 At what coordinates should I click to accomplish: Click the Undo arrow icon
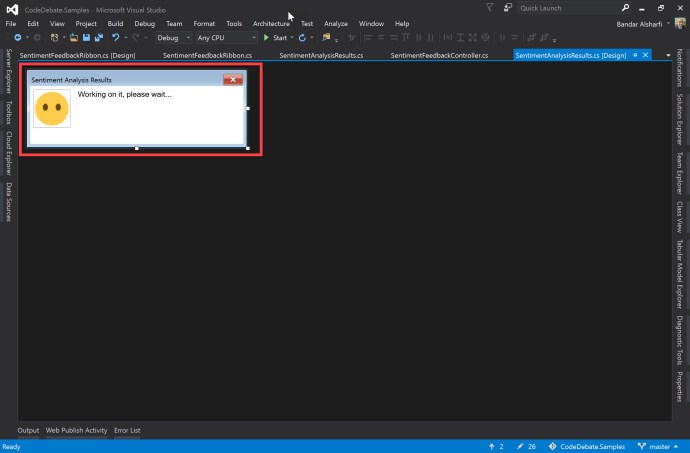[x=116, y=37]
